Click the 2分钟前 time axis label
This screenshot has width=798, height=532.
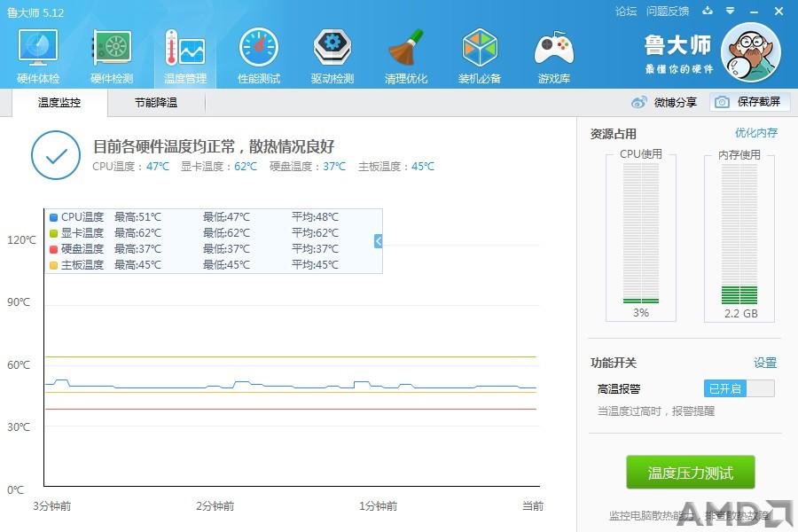(x=215, y=506)
